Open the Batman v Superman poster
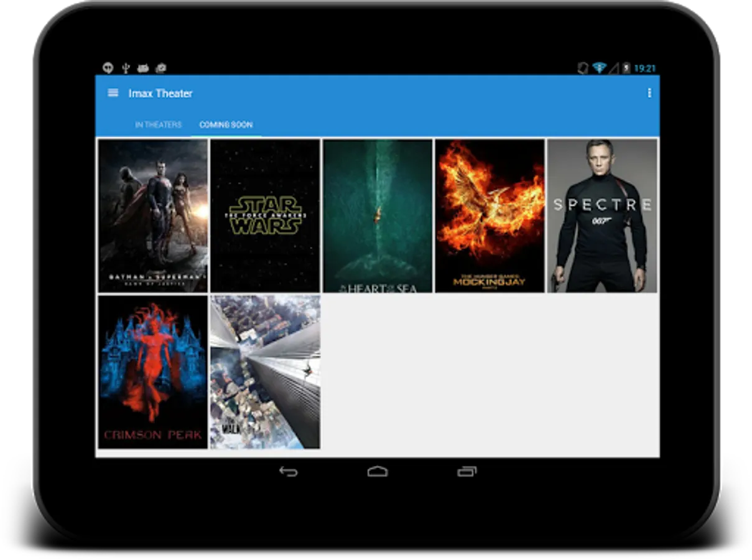The height and width of the screenshot is (560, 752). [153, 215]
